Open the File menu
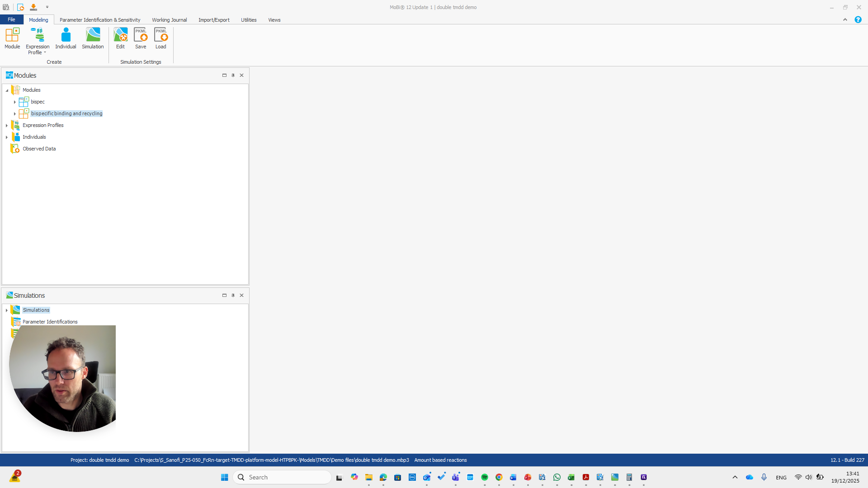 (11, 20)
